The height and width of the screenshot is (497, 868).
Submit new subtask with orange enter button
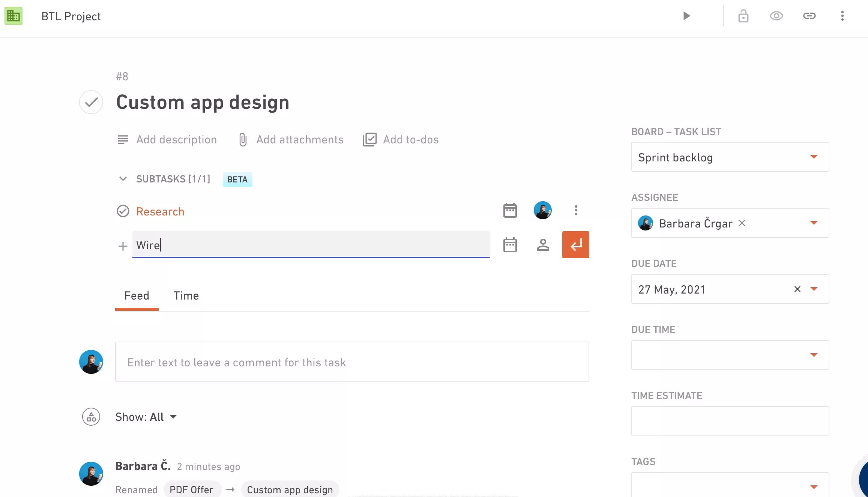575,245
